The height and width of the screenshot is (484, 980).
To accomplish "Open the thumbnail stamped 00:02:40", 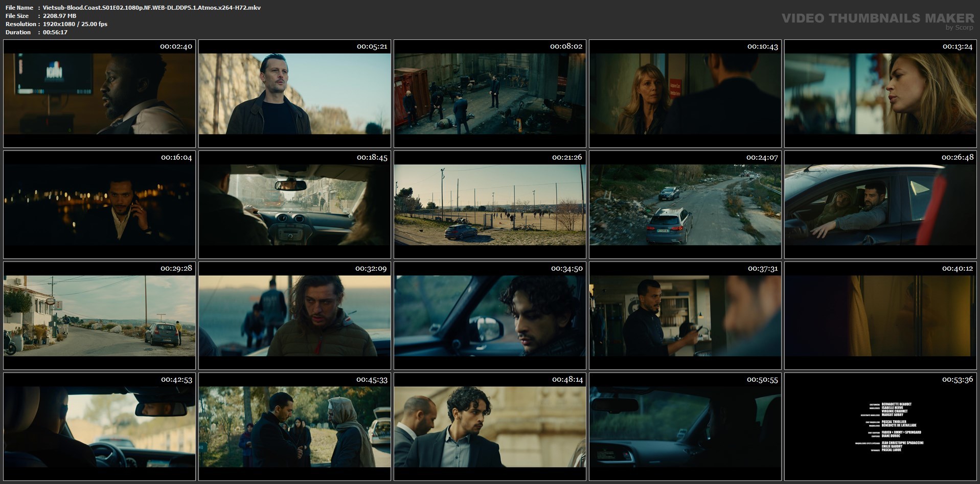I will [99, 94].
